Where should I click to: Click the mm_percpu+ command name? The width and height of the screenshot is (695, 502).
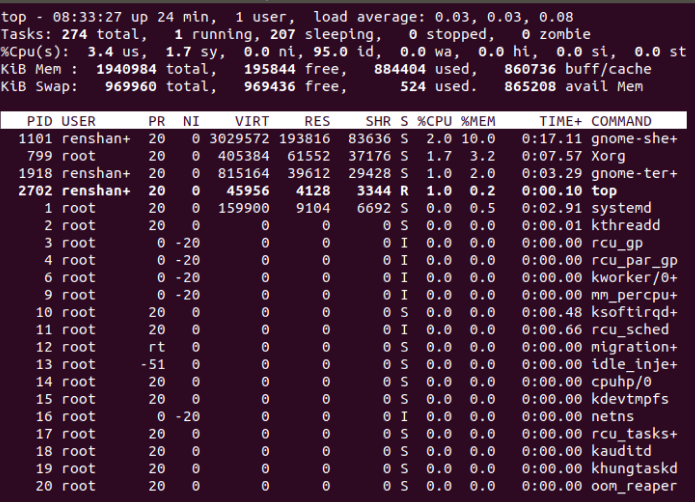click(634, 295)
